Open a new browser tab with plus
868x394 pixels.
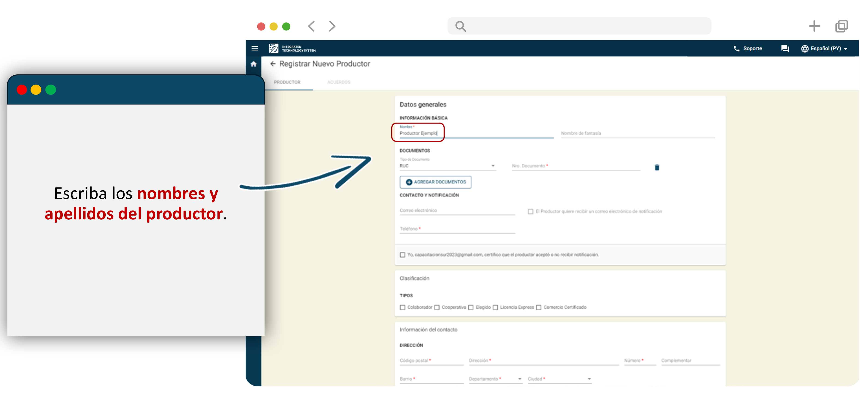click(x=814, y=26)
